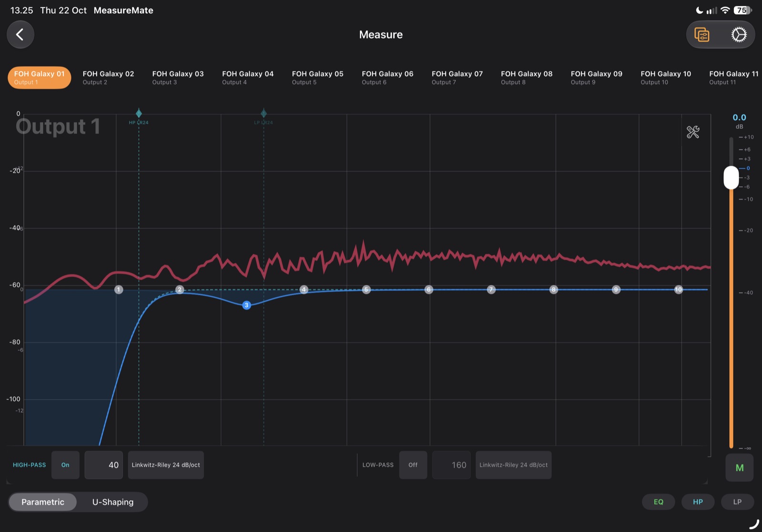This screenshot has width=762, height=532.
Task: Toggle the Low-Pass Off switch
Action: (413, 465)
